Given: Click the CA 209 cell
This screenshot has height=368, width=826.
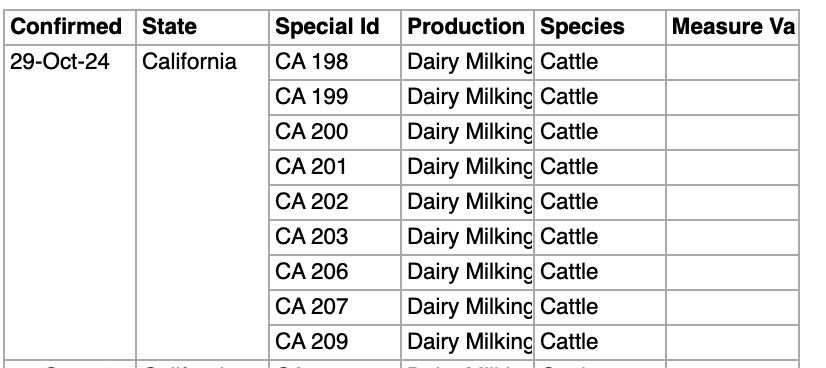Looking at the screenshot, I should pos(335,342).
